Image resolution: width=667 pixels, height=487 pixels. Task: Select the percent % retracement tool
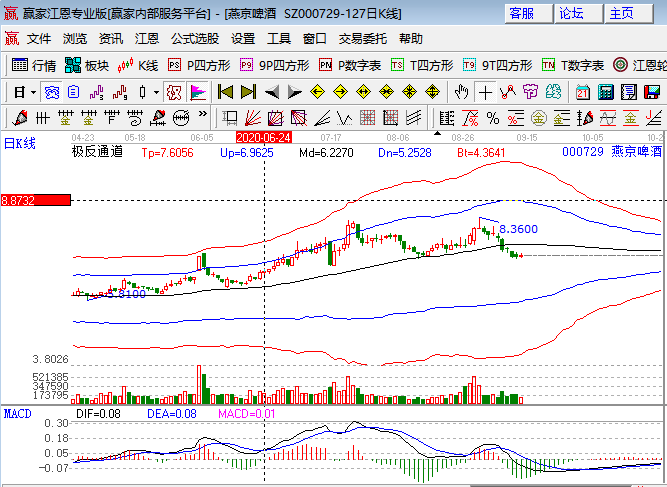pyautogui.click(x=493, y=118)
